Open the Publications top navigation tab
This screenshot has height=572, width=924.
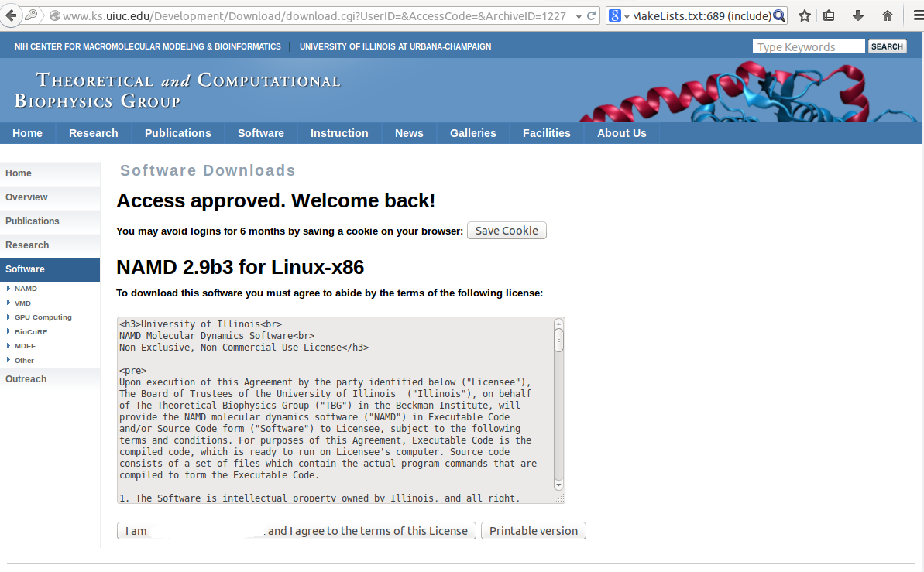pyautogui.click(x=177, y=133)
